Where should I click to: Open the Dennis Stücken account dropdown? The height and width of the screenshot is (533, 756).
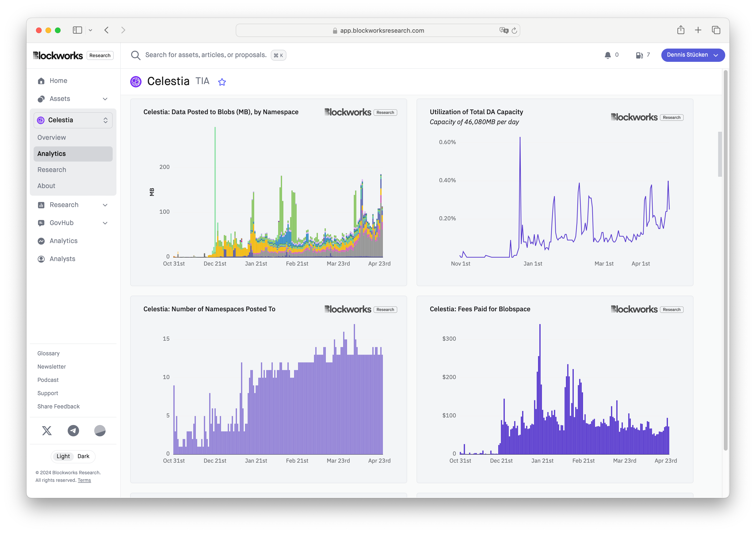pyautogui.click(x=693, y=55)
